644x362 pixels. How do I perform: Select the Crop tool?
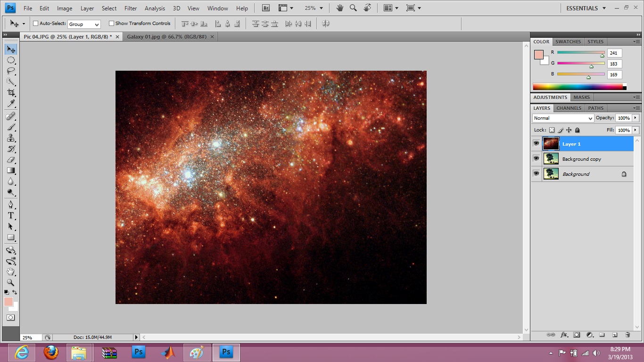[x=11, y=93]
